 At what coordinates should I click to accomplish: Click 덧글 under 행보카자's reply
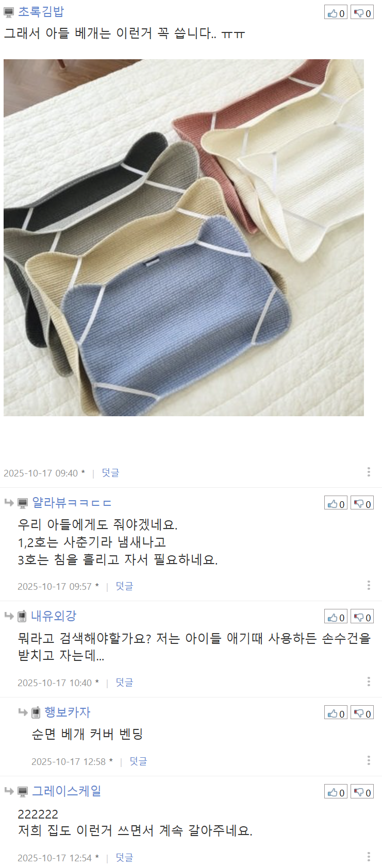(138, 761)
